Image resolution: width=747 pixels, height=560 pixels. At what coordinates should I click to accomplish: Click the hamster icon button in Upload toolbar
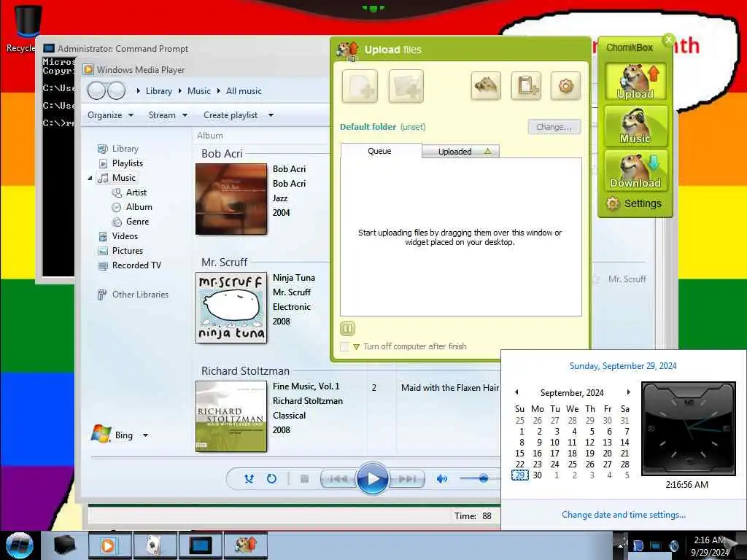[x=485, y=86]
